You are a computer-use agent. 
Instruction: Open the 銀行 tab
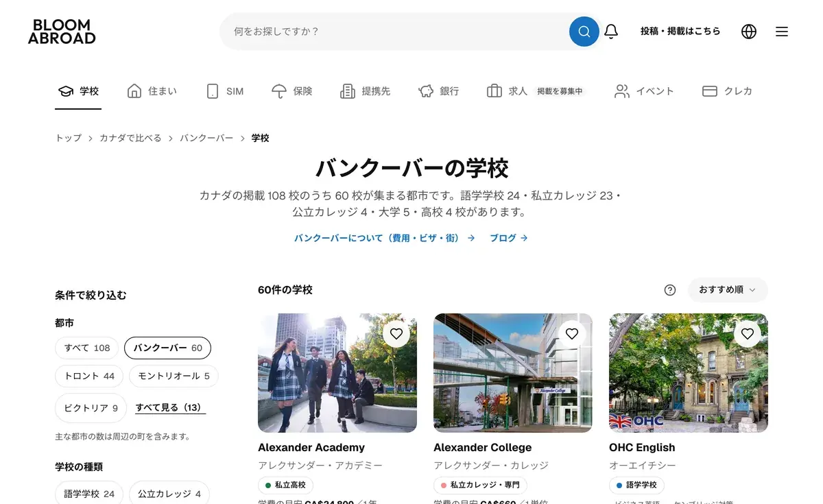click(438, 91)
